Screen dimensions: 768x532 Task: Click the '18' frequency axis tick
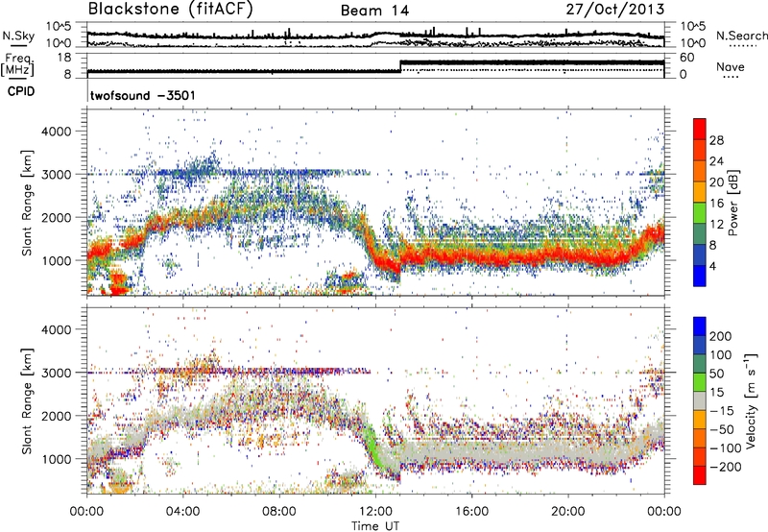64,58
